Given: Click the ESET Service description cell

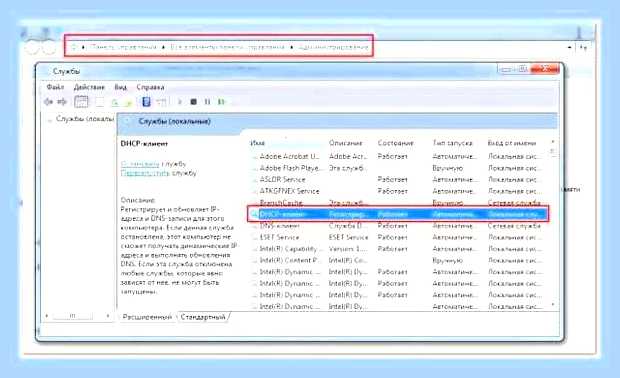Looking at the screenshot, I should (x=348, y=237).
